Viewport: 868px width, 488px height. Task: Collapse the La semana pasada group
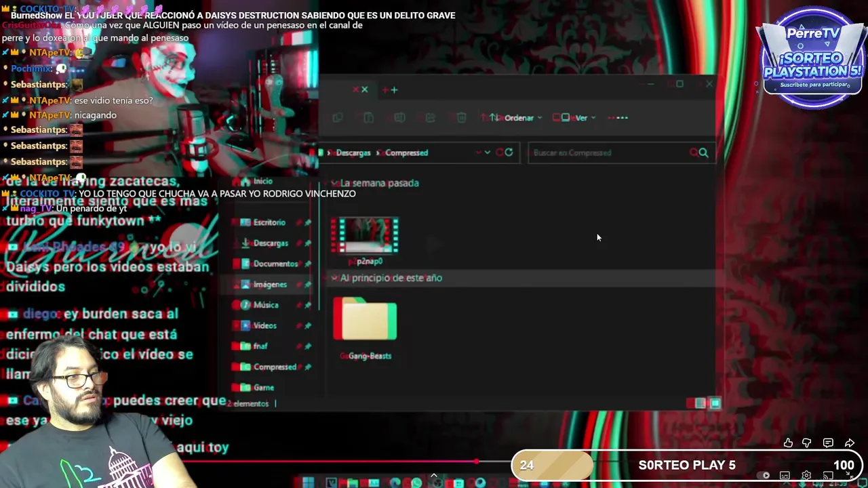[334, 183]
